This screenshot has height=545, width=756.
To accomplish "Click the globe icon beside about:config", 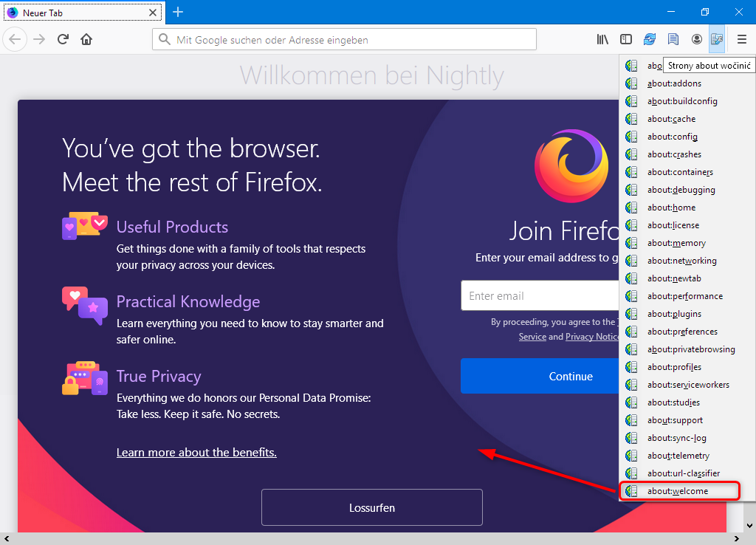I will (x=631, y=137).
